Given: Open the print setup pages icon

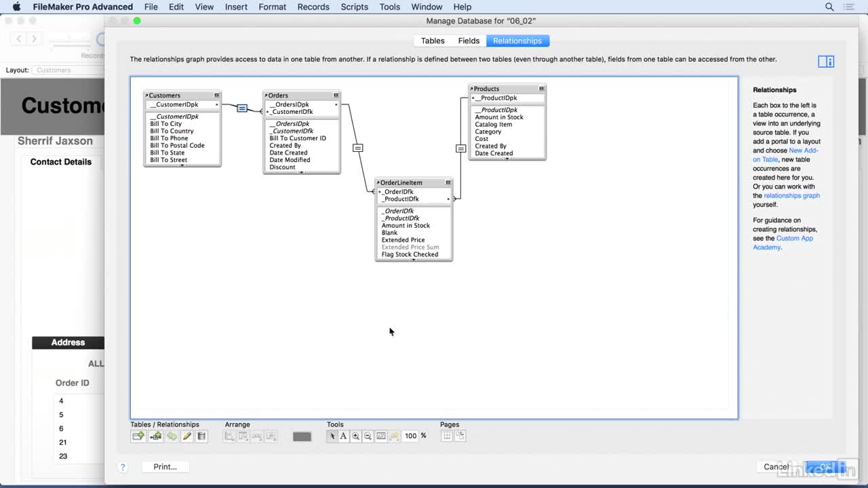Looking at the screenshot, I should tap(460, 436).
